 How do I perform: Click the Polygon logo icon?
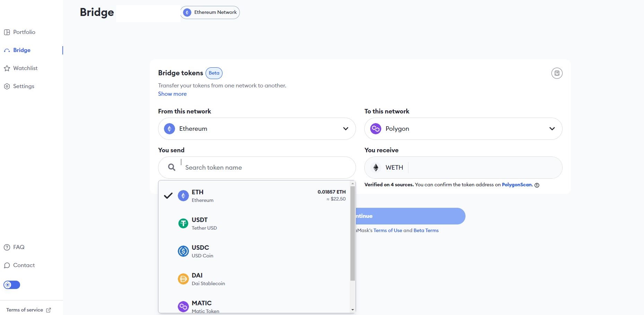[376, 129]
